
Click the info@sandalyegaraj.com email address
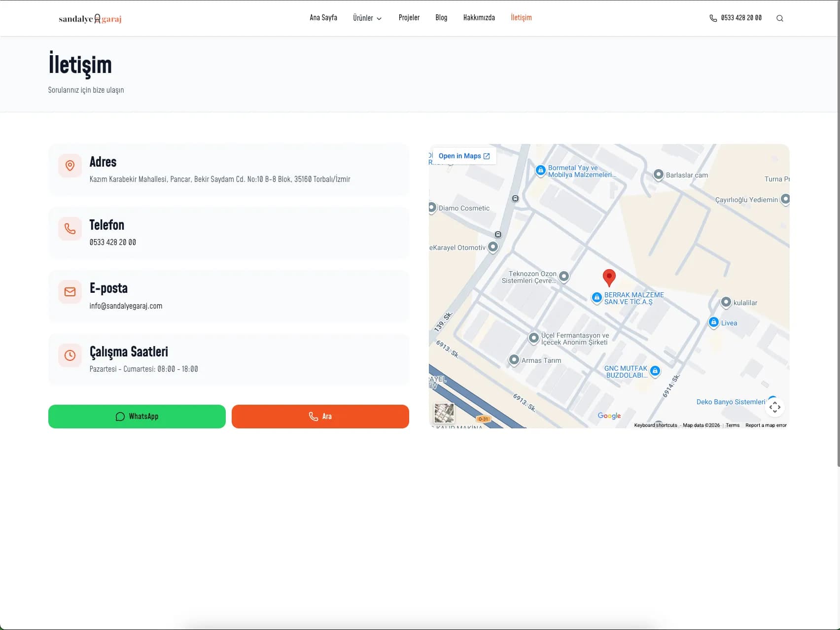pos(126,306)
